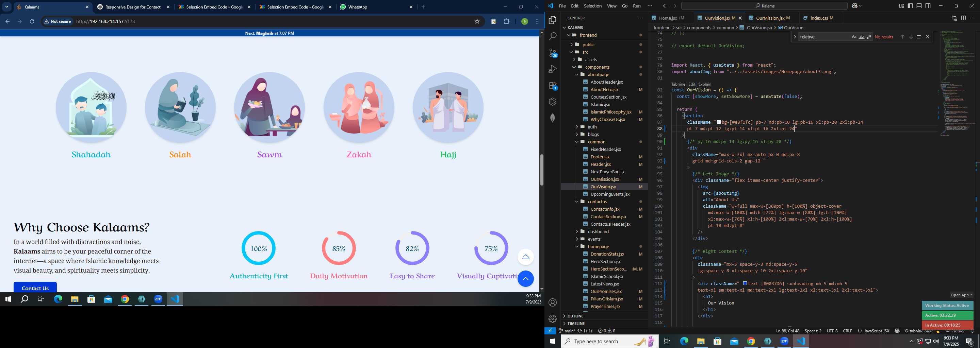This screenshot has width=980, height=348.
Task: Expand the TIMELINE section
Action: [564, 324]
